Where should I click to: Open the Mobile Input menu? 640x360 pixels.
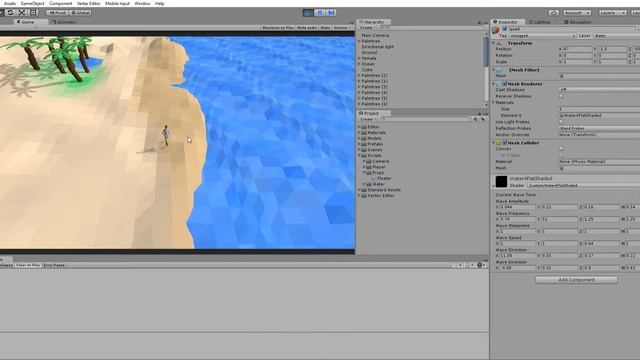point(117,3)
